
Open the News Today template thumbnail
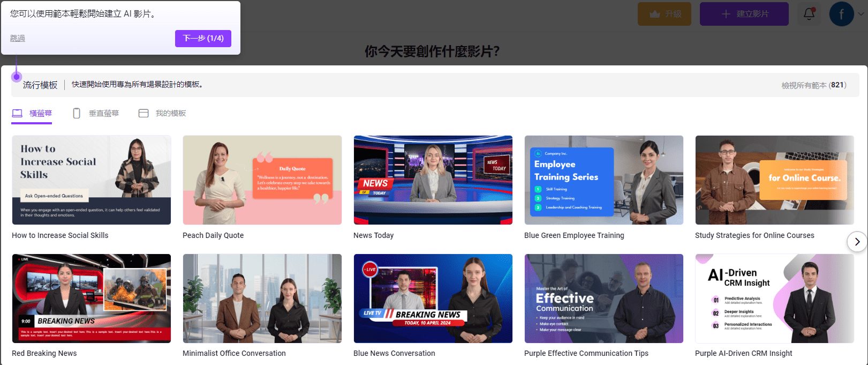[x=433, y=180]
